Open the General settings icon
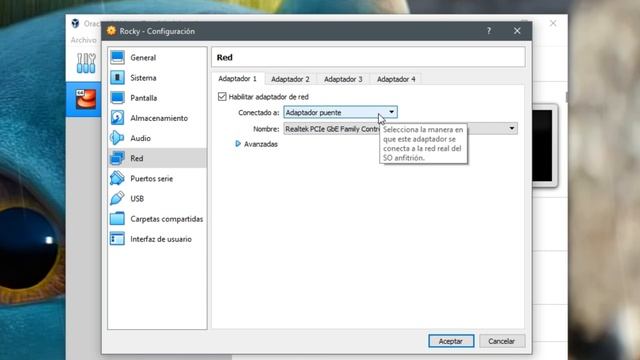The height and width of the screenshot is (360, 640). coord(117,58)
